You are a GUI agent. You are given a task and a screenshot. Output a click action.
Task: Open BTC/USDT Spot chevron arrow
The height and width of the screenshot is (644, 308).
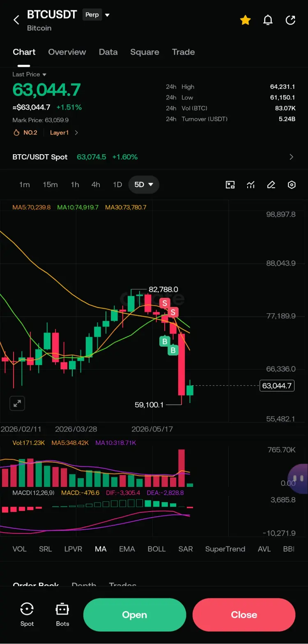point(291,157)
